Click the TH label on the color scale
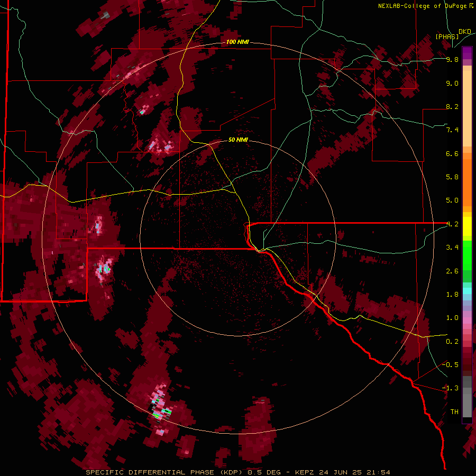Screen dimensions: 476x476 (x=454, y=412)
